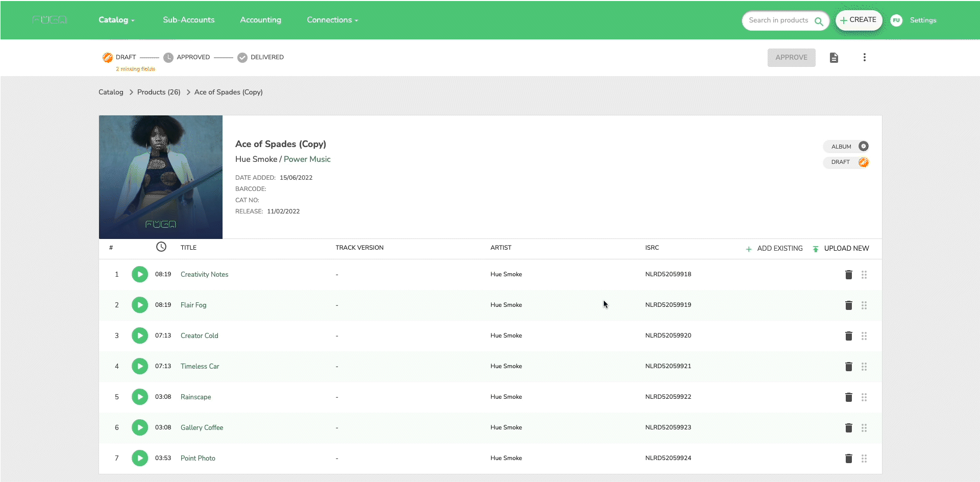Viewport: 980px width, 482px height.
Task: Click the ARTIST column header
Action: [501, 248]
